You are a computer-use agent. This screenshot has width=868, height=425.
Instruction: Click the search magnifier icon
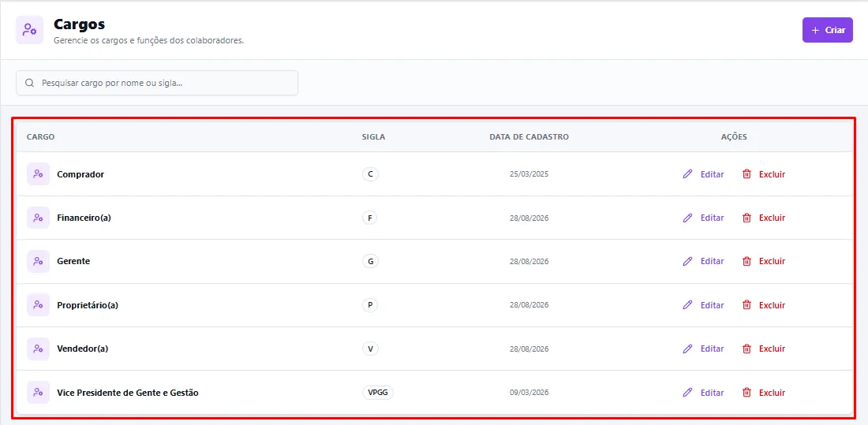pos(30,83)
